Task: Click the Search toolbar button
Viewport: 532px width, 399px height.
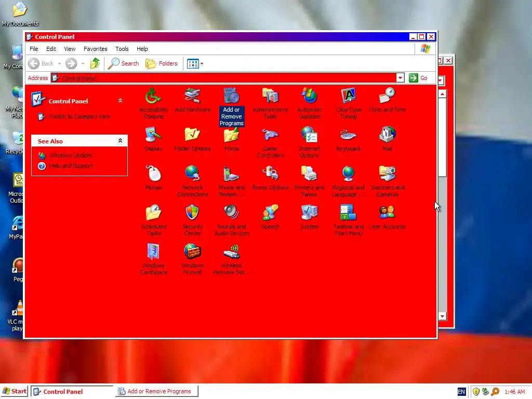Action: (124, 63)
